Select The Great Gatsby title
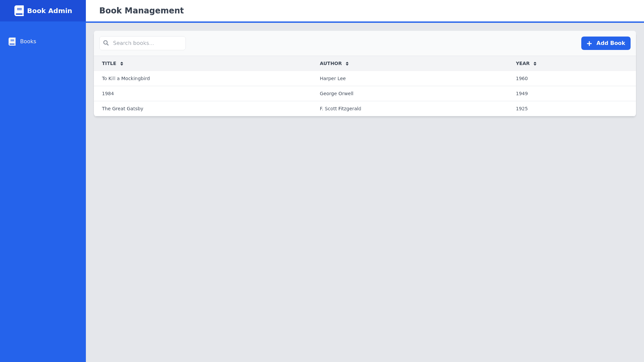 (122, 109)
